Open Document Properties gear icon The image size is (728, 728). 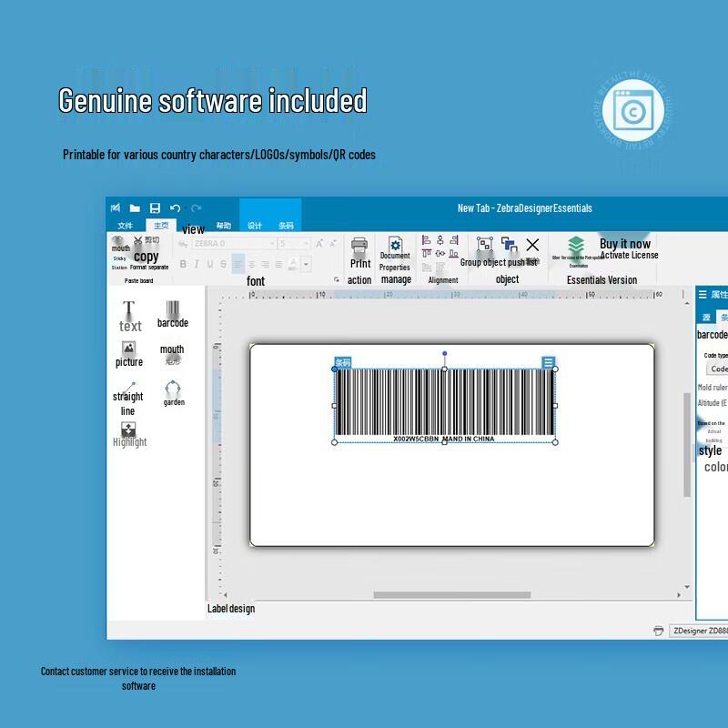(395, 244)
